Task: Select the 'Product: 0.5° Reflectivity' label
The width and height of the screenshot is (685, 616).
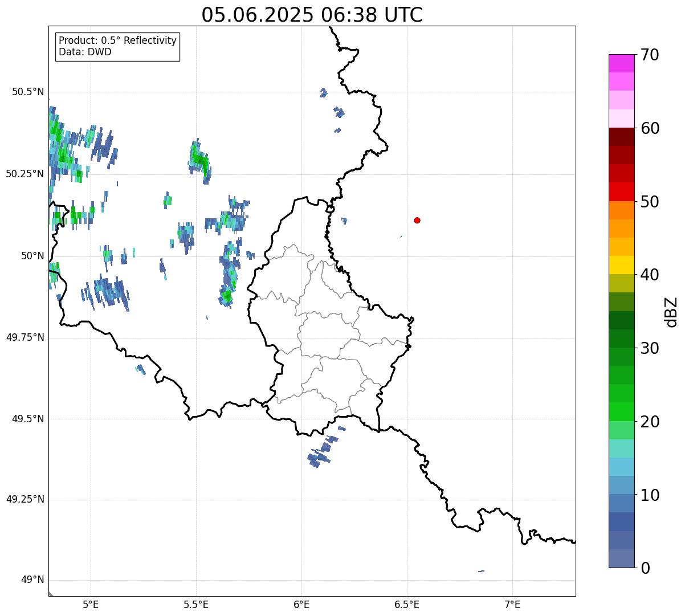Action: pyautogui.click(x=118, y=41)
